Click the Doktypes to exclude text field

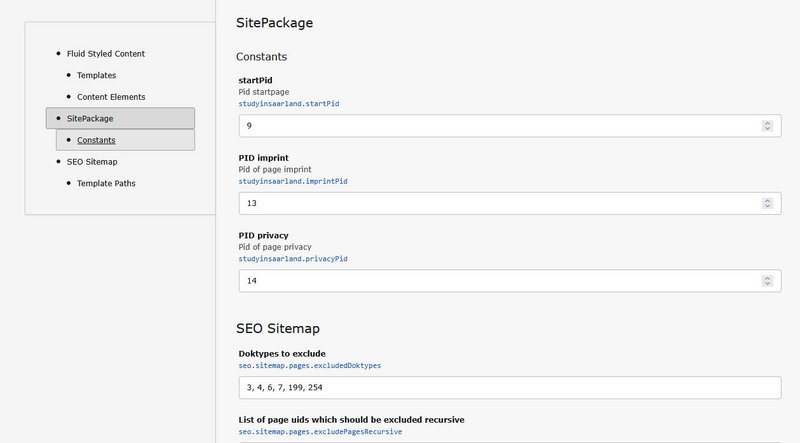510,388
